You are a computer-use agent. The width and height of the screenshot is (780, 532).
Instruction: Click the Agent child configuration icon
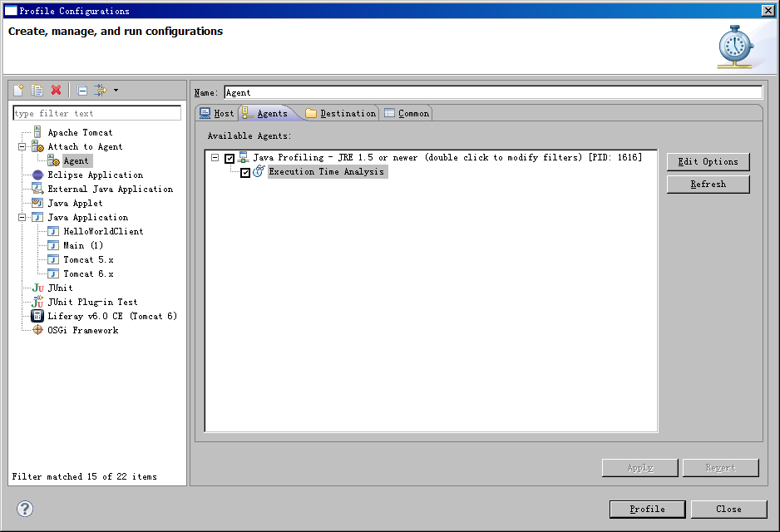[x=53, y=160]
